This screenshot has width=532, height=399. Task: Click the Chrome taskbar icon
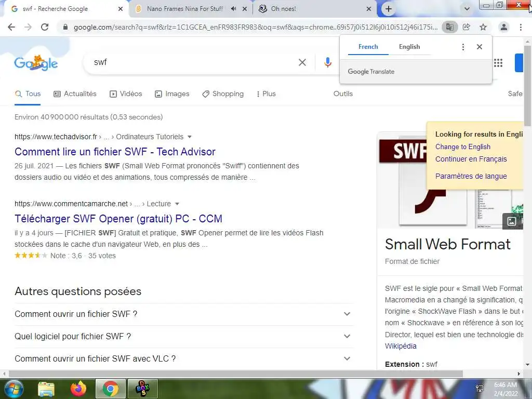(x=111, y=389)
